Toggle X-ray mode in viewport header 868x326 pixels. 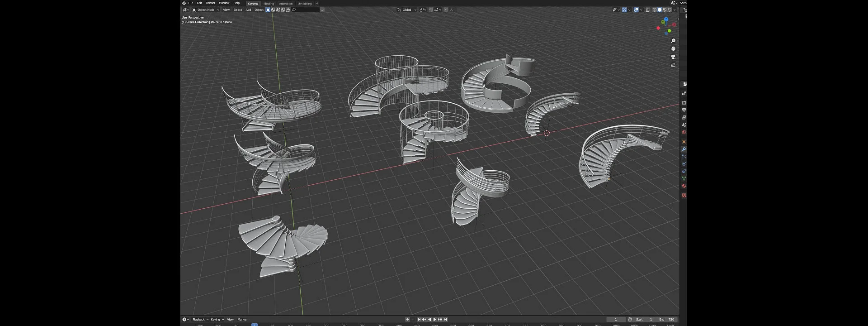647,10
